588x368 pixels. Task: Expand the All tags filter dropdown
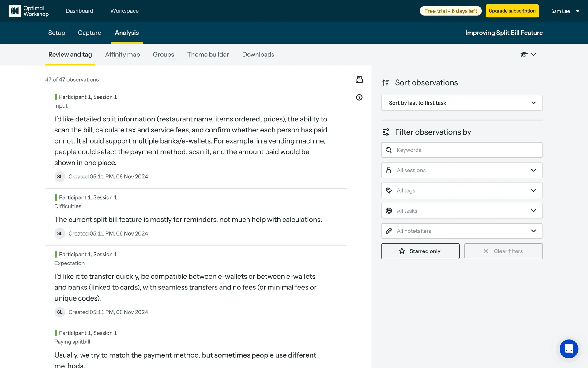(462, 190)
